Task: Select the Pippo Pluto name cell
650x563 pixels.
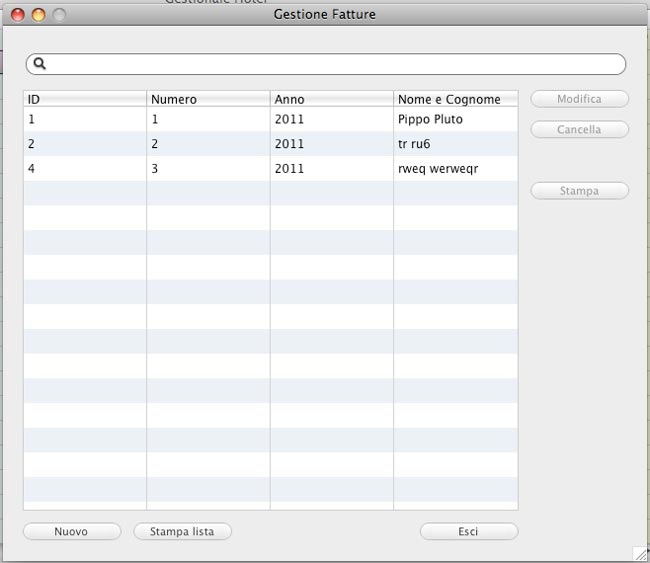Action: pyautogui.click(x=456, y=119)
